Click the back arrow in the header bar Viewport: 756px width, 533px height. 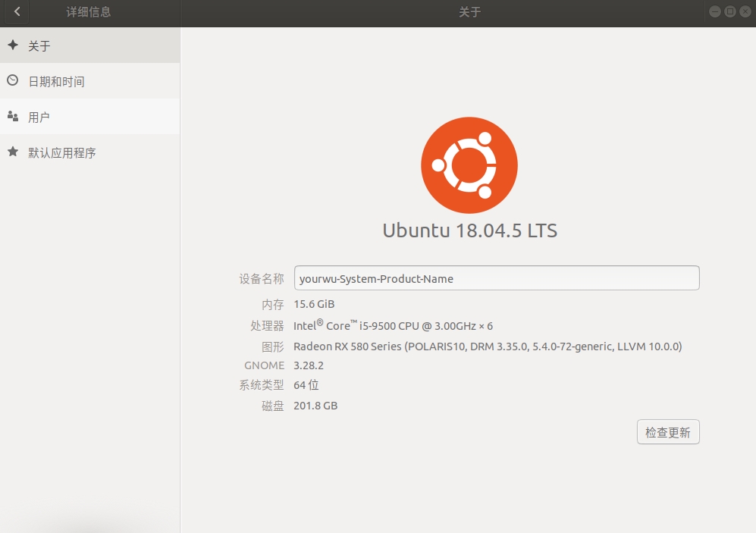click(x=17, y=12)
